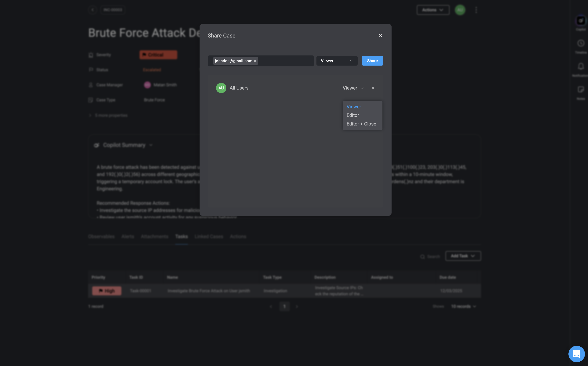Select Viewer option in permission menu

pyautogui.click(x=354, y=107)
